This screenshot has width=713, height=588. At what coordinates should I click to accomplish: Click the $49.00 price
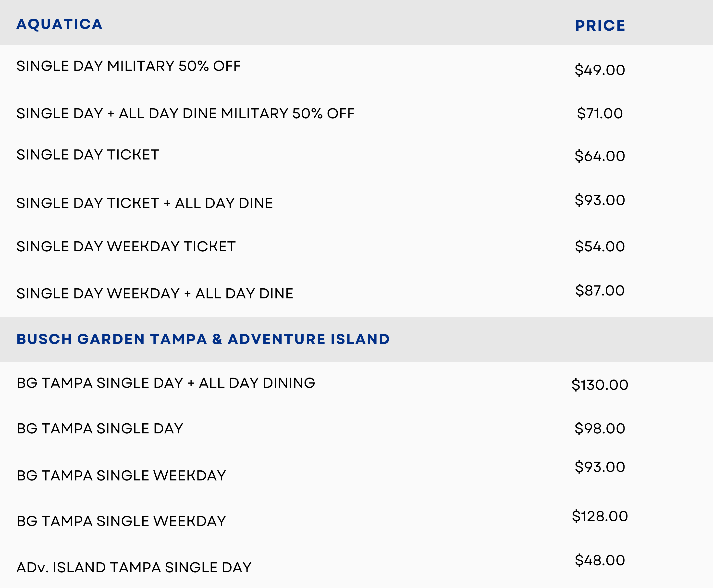(x=600, y=70)
